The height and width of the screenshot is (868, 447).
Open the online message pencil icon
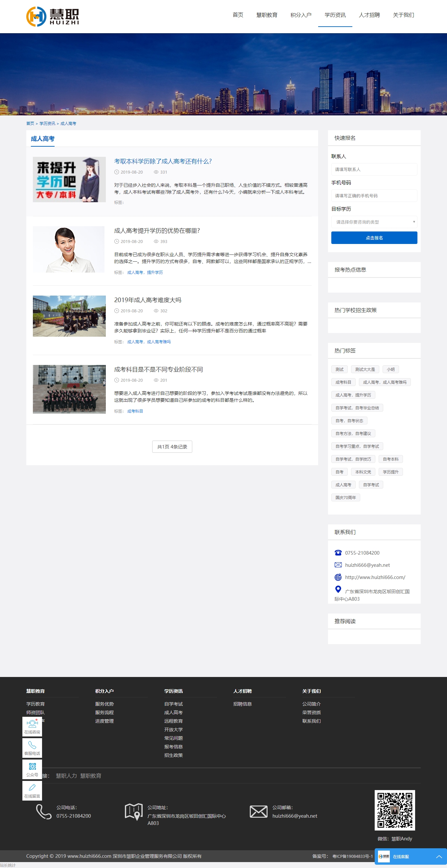coord(32,790)
